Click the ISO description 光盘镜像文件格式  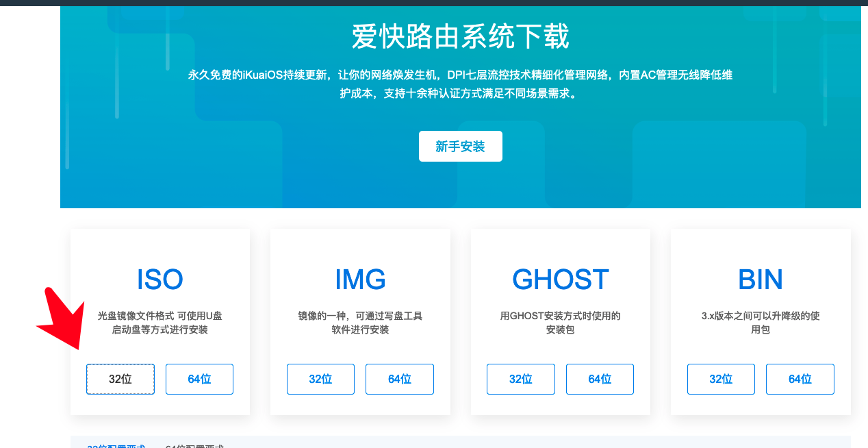tap(160, 323)
